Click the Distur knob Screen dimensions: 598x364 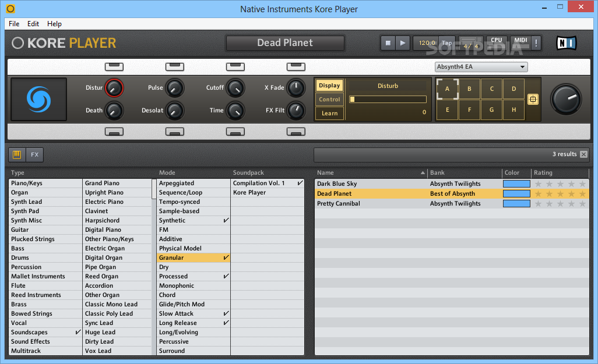coord(114,88)
